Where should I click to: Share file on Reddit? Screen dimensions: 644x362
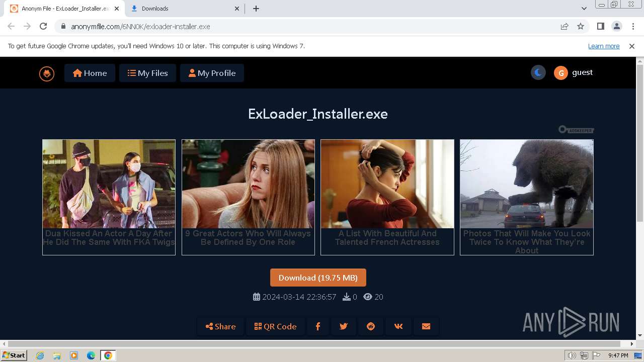click(371, 326)
